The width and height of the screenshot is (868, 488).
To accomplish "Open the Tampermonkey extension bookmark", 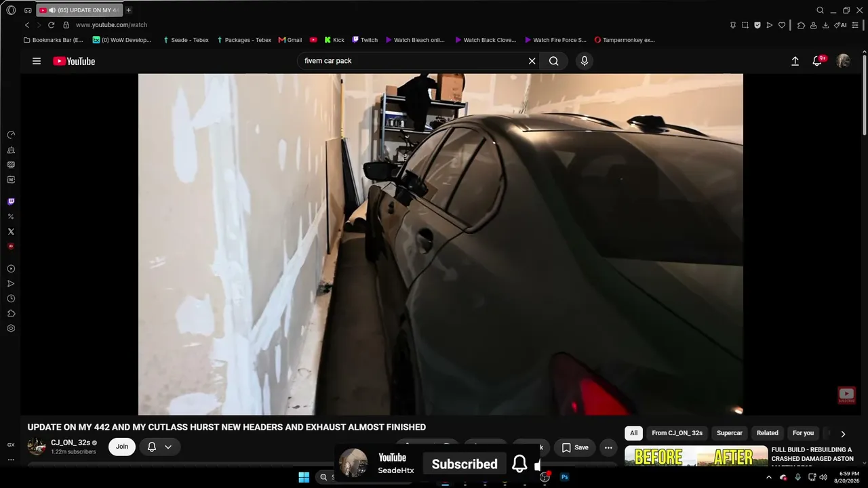I will click(x=625, y=40).
